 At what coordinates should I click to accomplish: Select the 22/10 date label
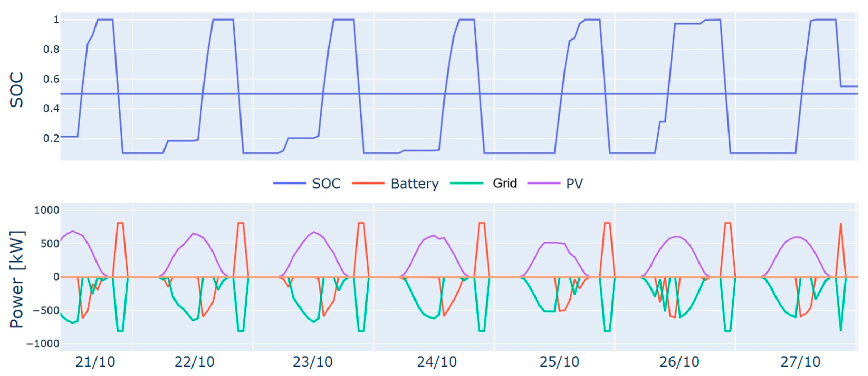(194, 362)
